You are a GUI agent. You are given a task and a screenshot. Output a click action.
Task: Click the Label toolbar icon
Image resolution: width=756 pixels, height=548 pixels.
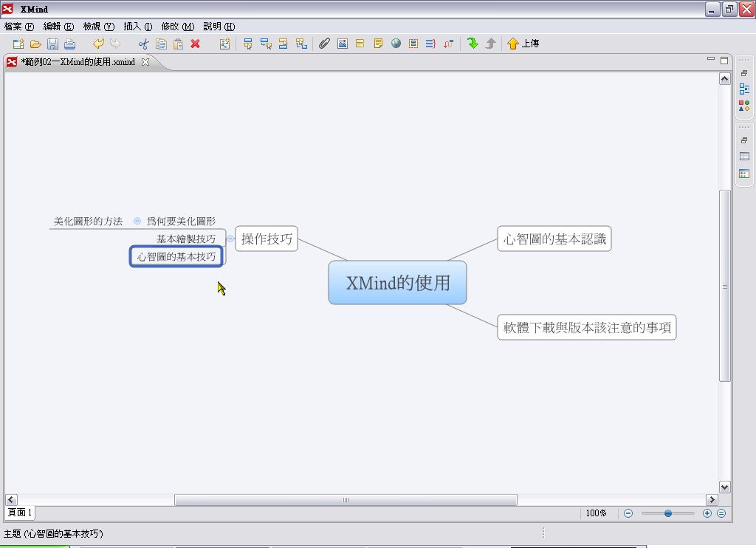(x=360, y=44)
